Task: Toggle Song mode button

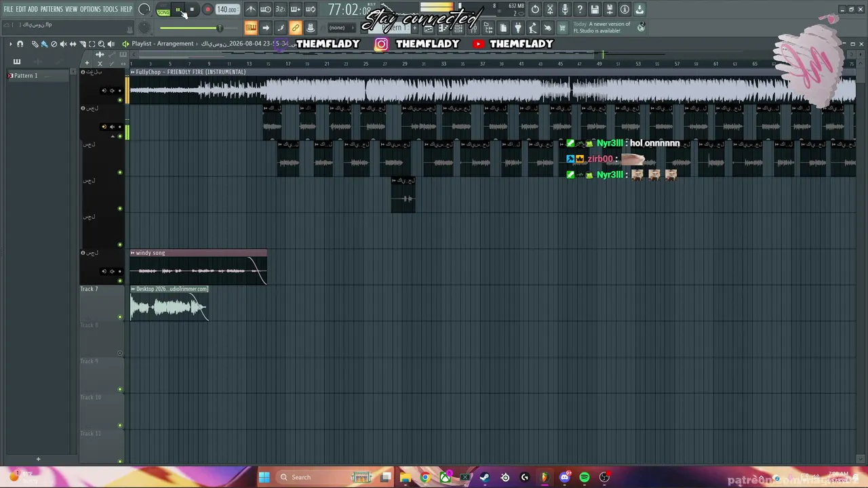Action: tap(163, 11)
